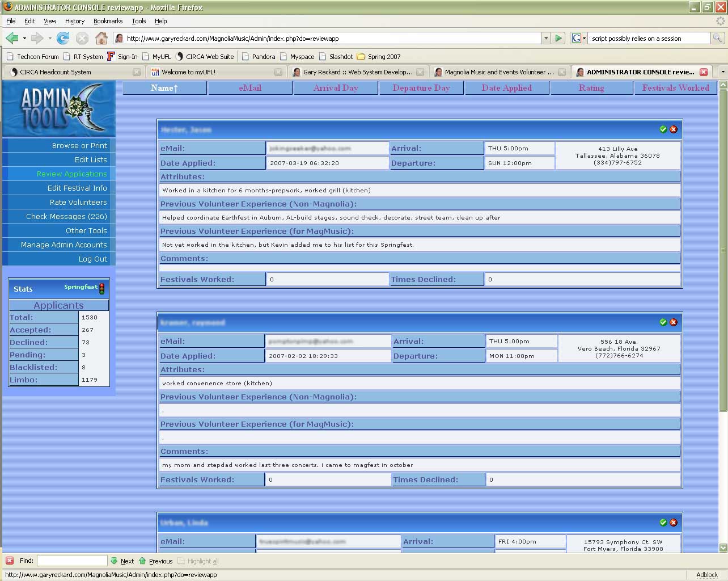Click in the Find text field
Viewport: 728px width, 581px height.
click(72, 561)
